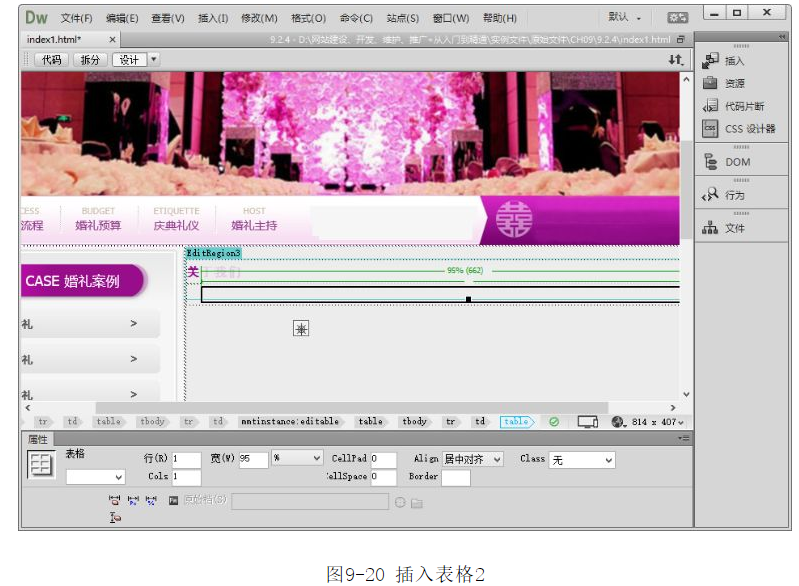Click the 婚礼预算 navigation link
Image resolution: width=799 pixels, height=586 pixels.
pyautogui.click(x=98, y=226)
